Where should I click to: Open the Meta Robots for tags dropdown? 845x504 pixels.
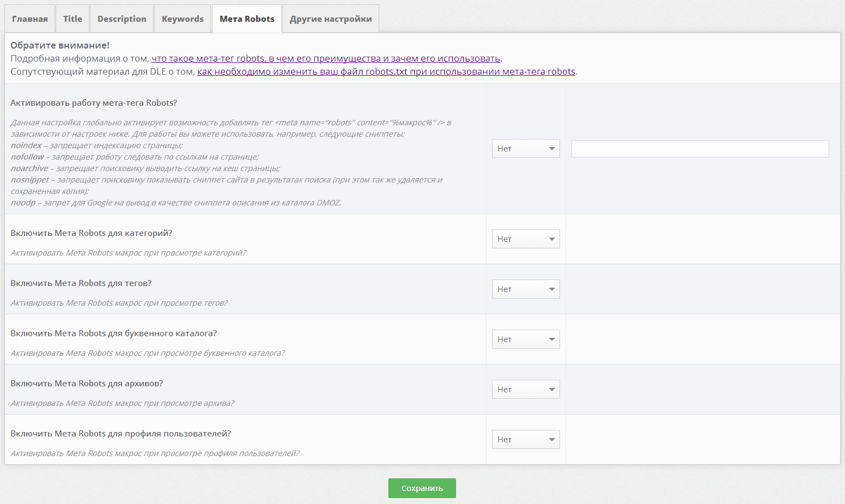[526, 289]
